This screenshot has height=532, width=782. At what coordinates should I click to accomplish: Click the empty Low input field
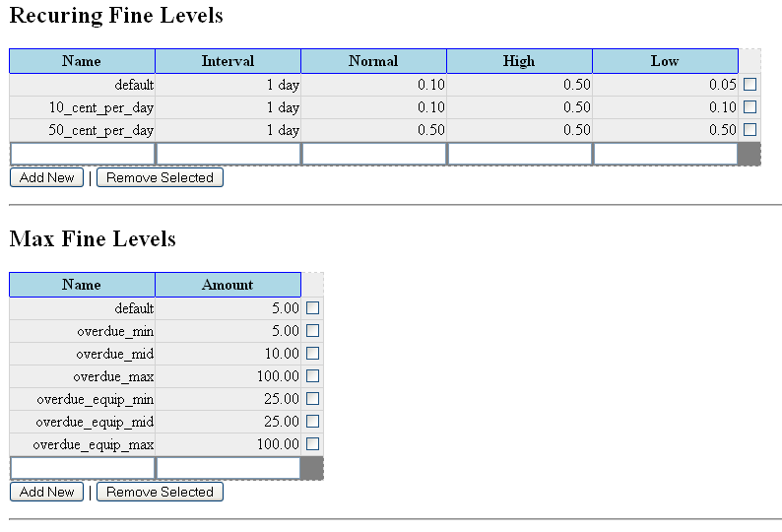tap(665, 154)
